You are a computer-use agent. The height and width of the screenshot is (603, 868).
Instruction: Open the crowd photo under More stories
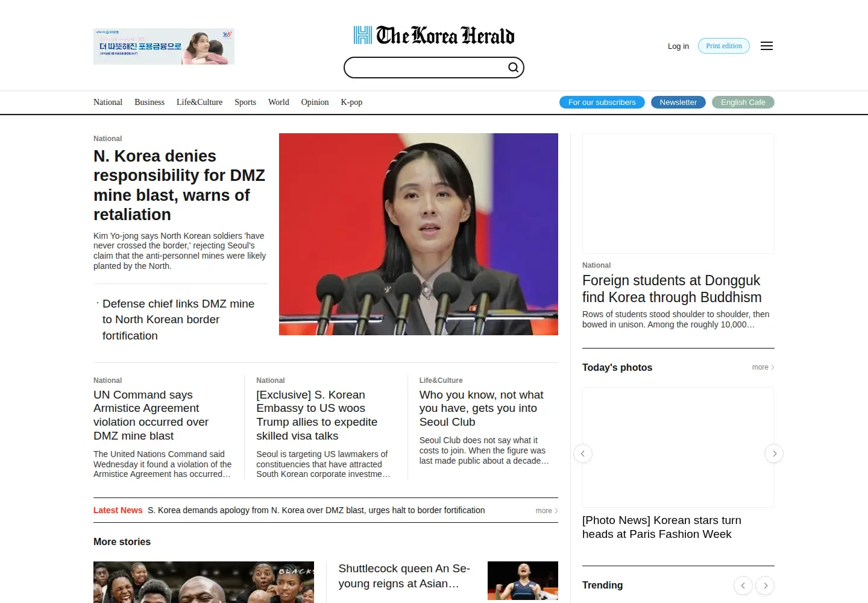tap(204, 582)
